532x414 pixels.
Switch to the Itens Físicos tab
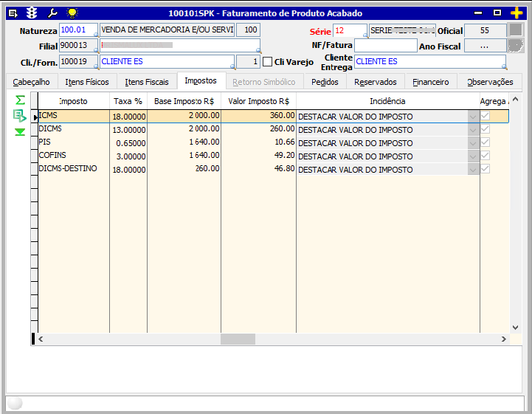(87, 82)
